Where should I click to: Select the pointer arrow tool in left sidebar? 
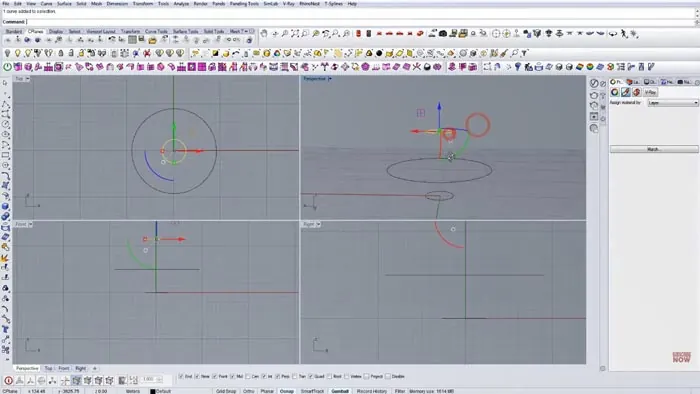(x=5, y=83)
